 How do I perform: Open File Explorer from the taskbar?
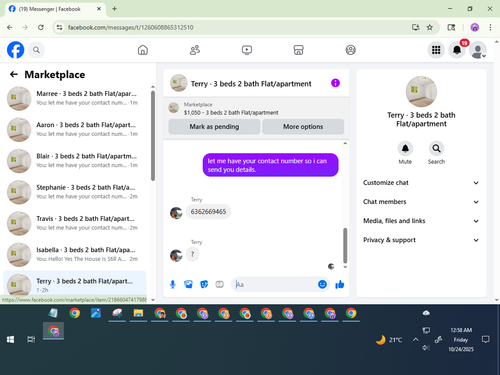coord(138,313)
